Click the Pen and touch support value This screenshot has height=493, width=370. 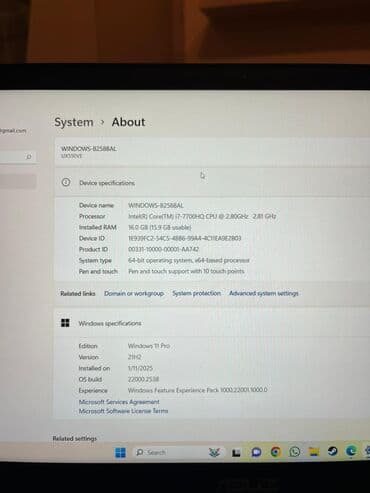point(186,271)
